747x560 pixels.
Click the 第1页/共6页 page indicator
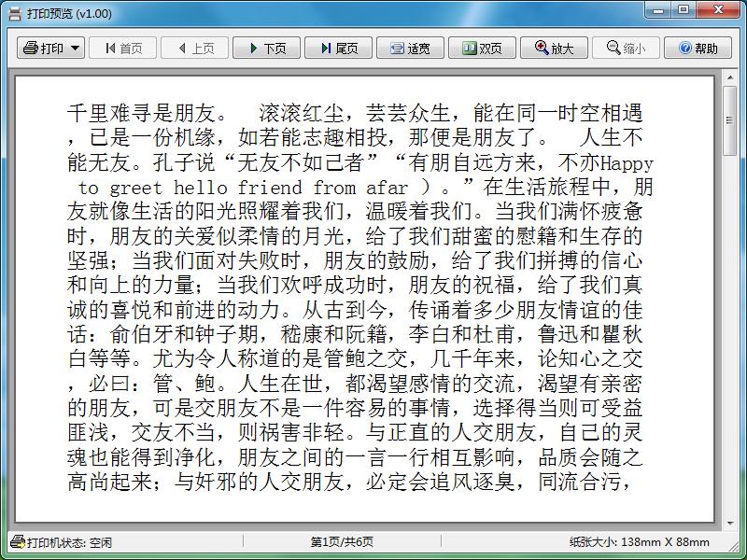[x=342, y=542]
